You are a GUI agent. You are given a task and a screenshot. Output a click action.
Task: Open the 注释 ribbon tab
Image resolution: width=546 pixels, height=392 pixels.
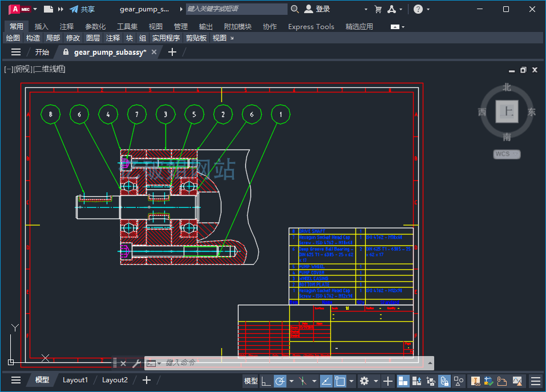click(67, 26)
